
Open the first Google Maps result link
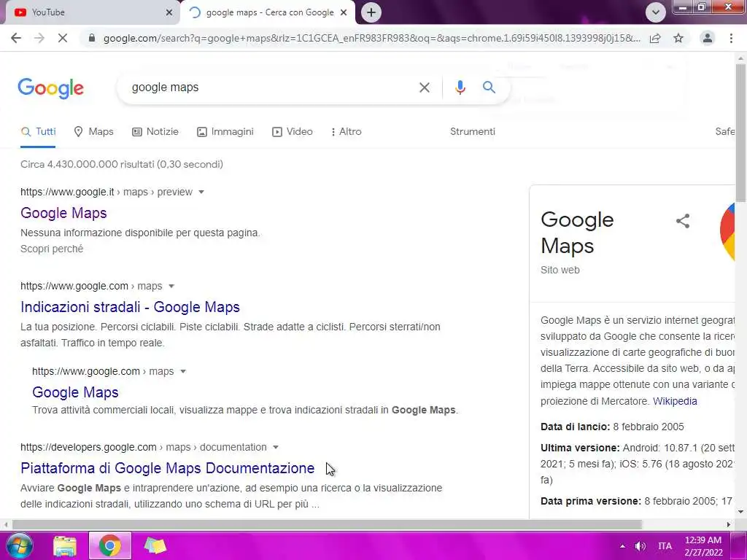(x=63, y=214)
